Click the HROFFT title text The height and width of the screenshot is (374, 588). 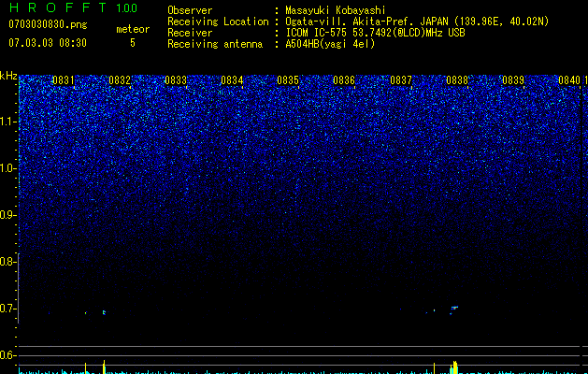(x=58, y=7)
